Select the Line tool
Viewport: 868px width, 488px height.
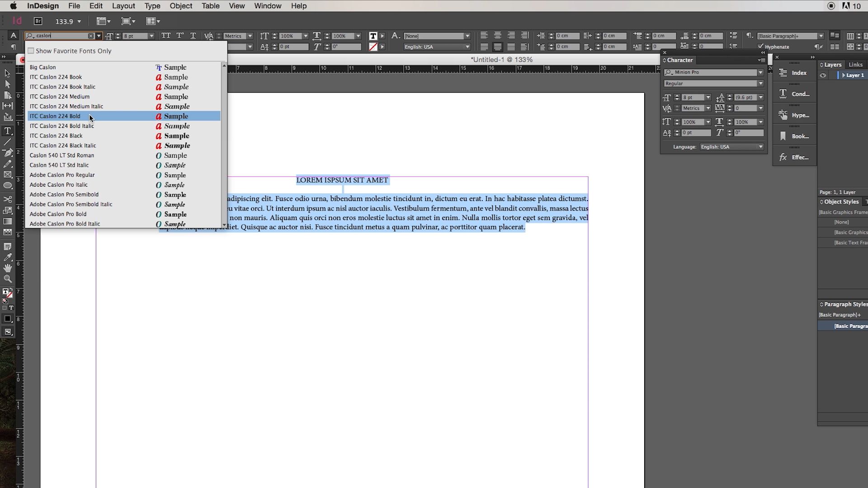(x=7, y=142)
